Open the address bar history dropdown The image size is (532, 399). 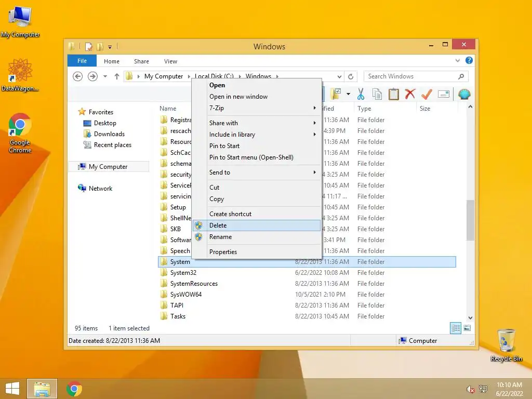tap(339, 76)
